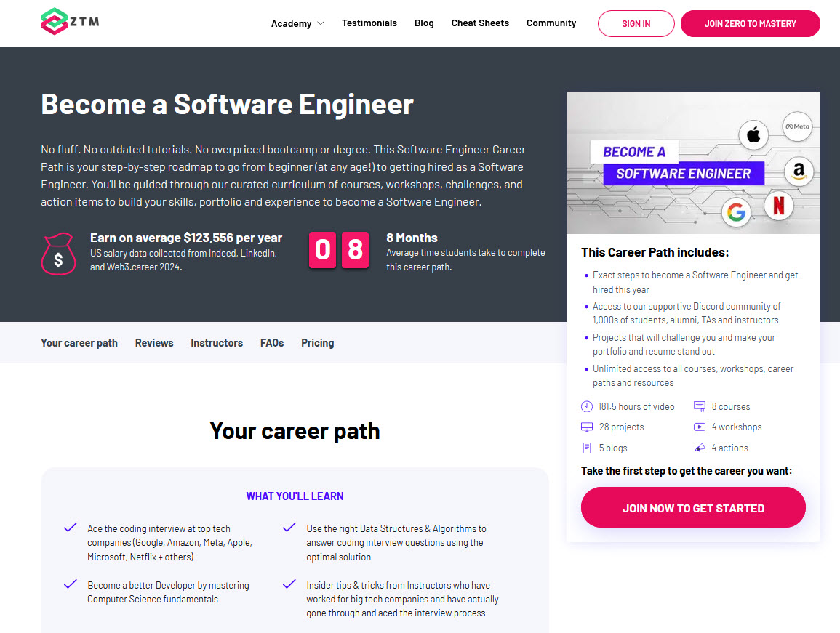Click Earn on average $123,556 per year

point(186,238)
